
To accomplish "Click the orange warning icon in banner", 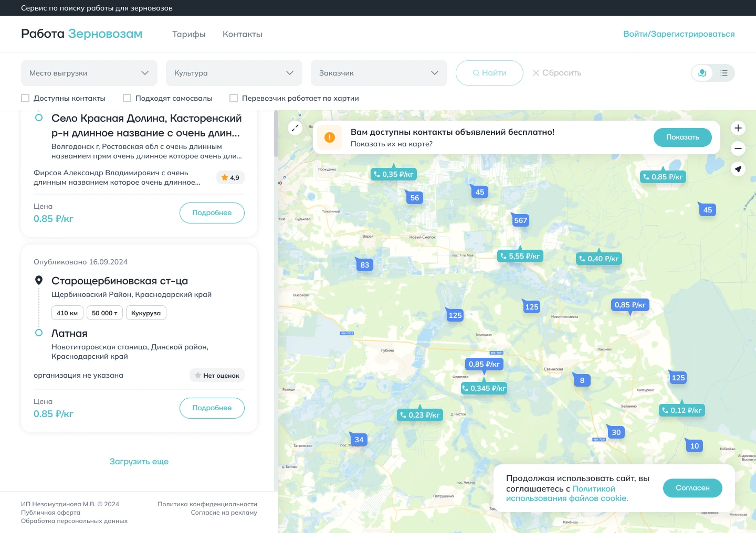I will coord(330,137).
